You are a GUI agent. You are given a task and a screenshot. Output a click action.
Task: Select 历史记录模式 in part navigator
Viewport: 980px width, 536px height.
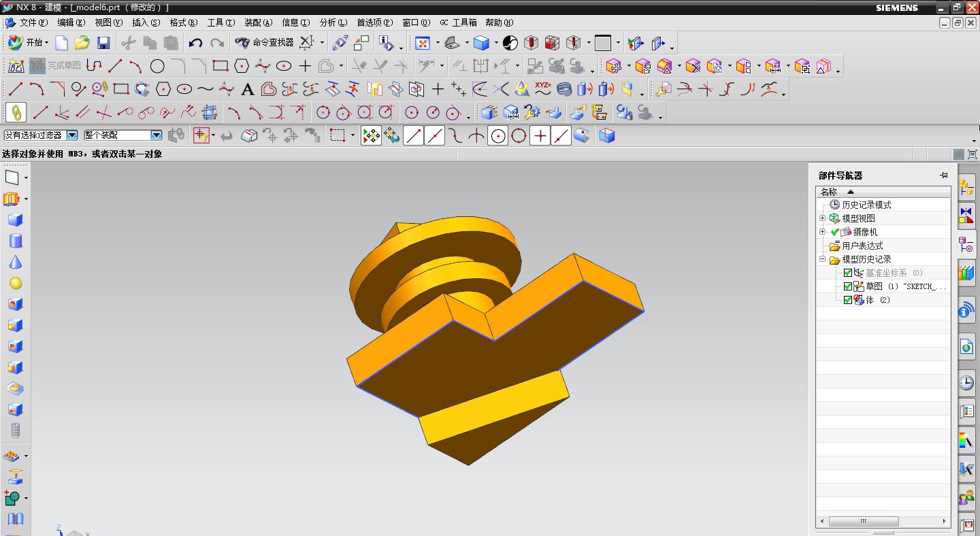coord(866,205)
